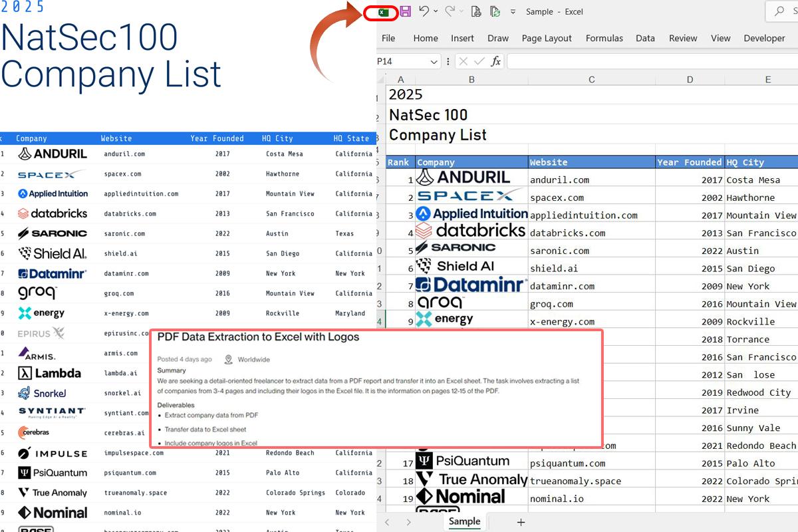The width and height of the screenshot is (798, 532).
Task: Open the Developer ribbon tab
Action: pyautogui.click(x=765, y=38)
